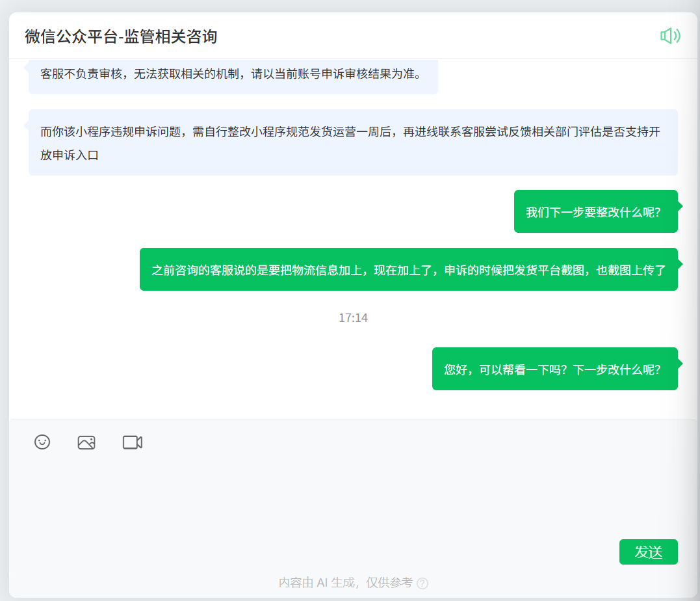Toggle the sound speaker icon

click(670, 36)
